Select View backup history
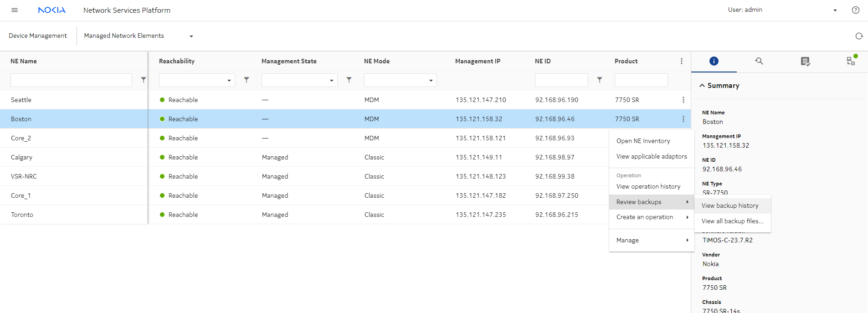 pyautogui.click(x=730, y=205)
